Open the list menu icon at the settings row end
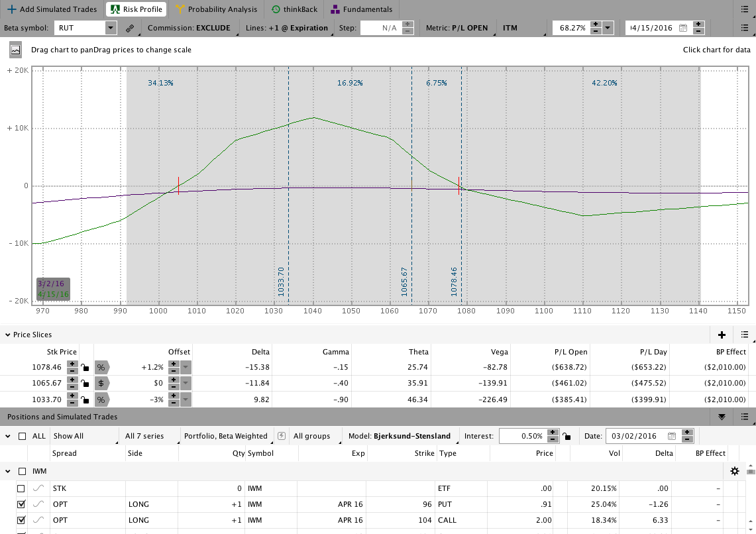The image size is (756, 534). tap(745, 28)
